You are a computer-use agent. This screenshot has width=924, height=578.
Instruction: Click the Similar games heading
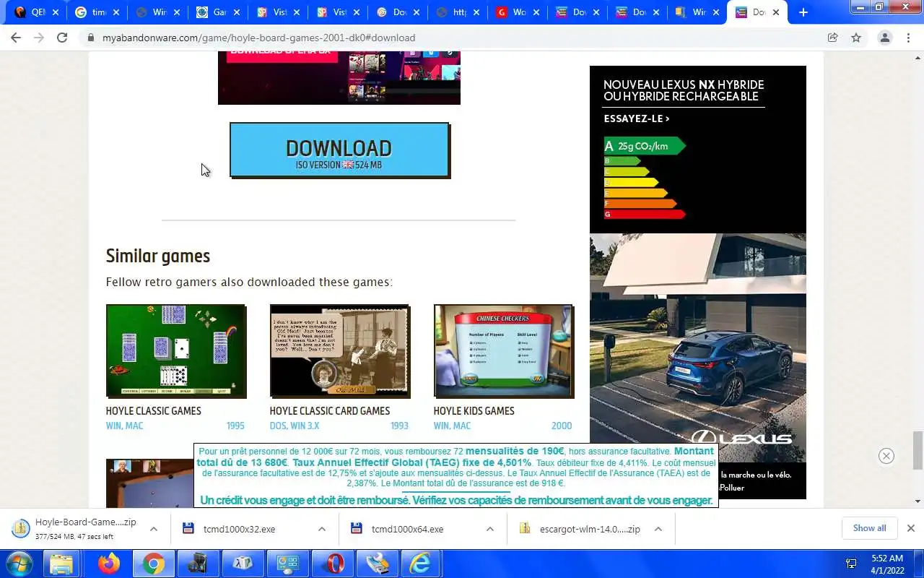point(158,256)
